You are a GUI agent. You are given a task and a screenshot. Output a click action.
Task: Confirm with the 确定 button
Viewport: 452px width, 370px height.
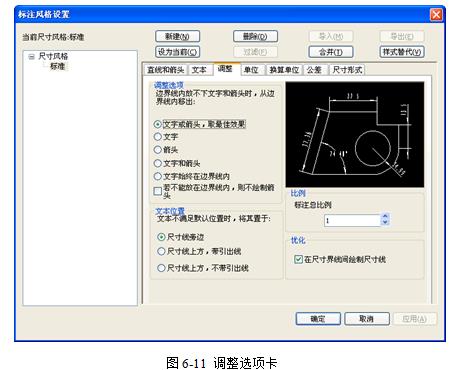click(318, 319)
